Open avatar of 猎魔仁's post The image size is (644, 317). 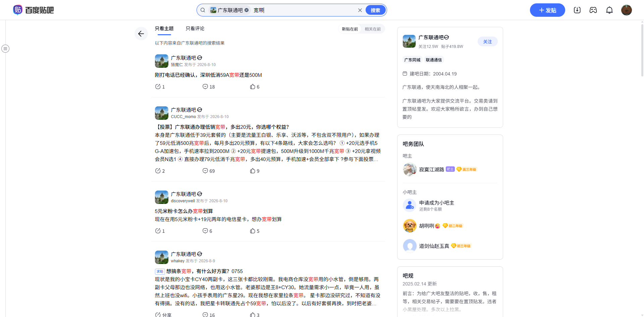pyautogui.click(x=162, y=61)
